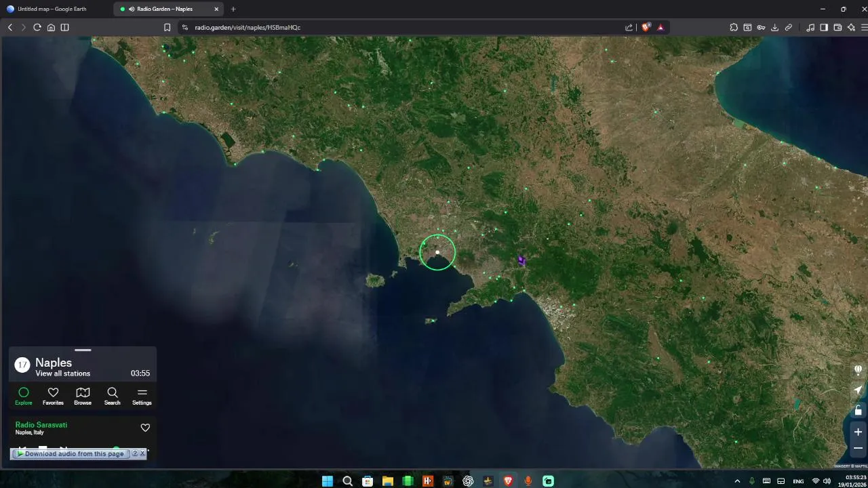Open Windows taskbar Search

coord(347,481)
